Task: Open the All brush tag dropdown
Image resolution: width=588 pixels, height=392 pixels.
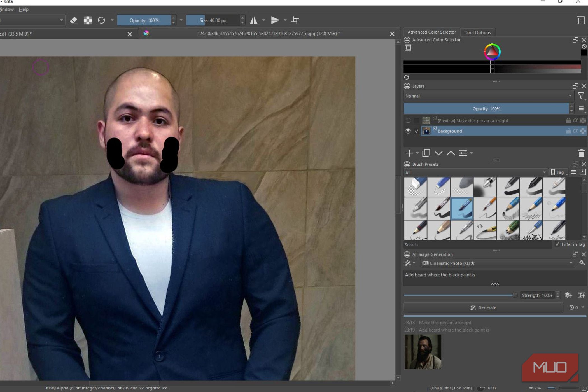Action: click(475, 172)
